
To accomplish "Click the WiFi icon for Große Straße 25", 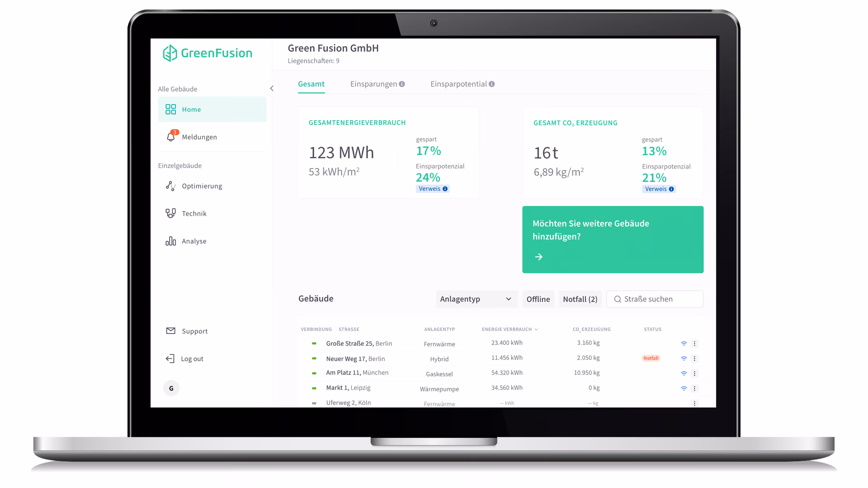I will pos(684,343).
